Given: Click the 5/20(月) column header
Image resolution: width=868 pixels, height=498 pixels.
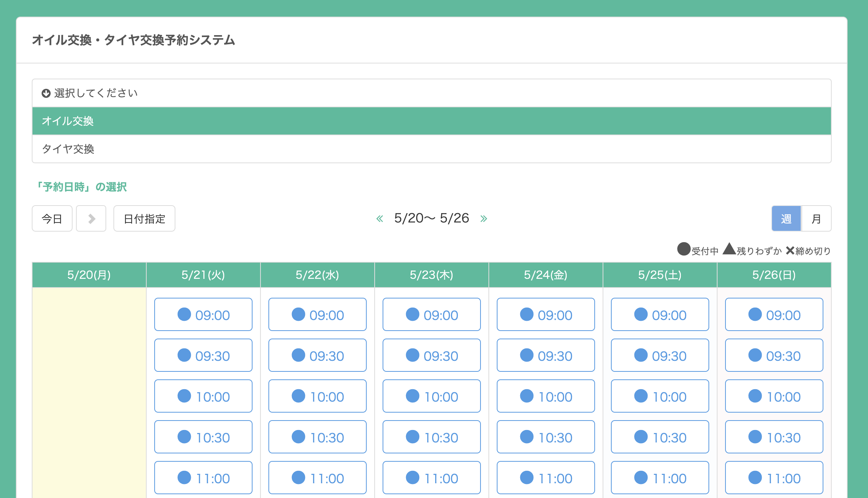Looking at the screenshot, I should (89, 275).
